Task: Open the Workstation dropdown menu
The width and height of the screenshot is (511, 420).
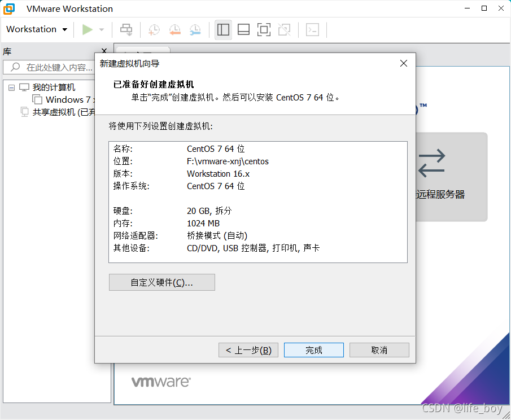Action: coord(37,29)
